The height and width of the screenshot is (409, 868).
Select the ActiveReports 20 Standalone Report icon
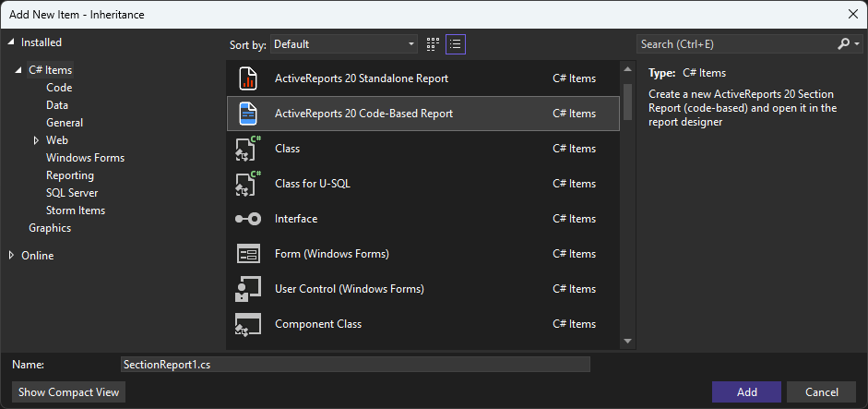click(x=248, y=78)
